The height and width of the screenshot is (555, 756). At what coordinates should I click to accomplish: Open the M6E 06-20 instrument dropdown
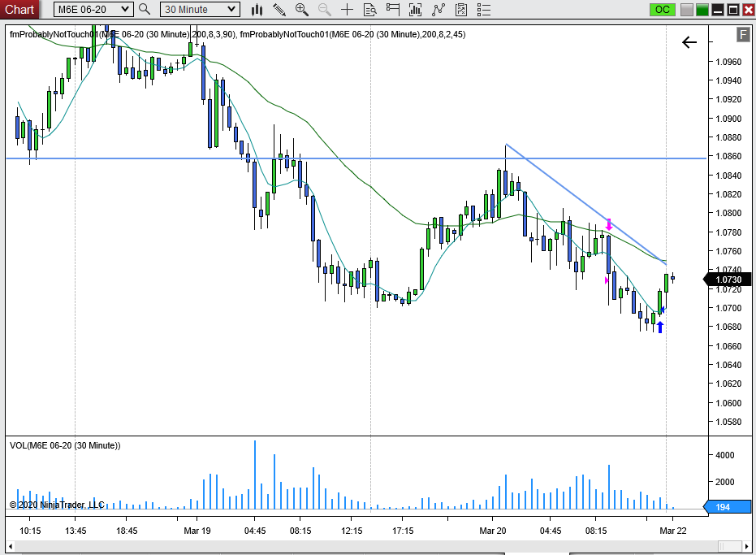(x=93, y=9)
